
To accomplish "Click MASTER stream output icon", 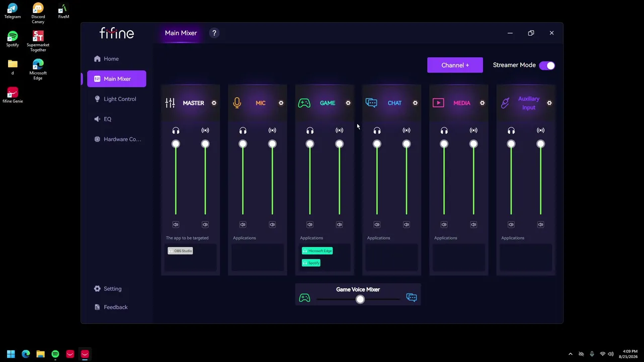I will (205, 131).
